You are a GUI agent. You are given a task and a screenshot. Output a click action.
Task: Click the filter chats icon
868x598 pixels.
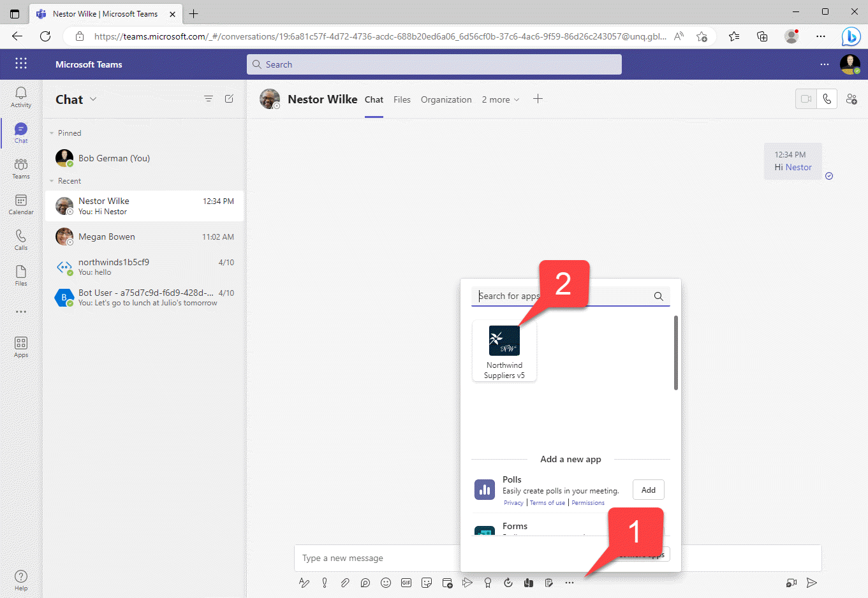[x=209, y=99]
